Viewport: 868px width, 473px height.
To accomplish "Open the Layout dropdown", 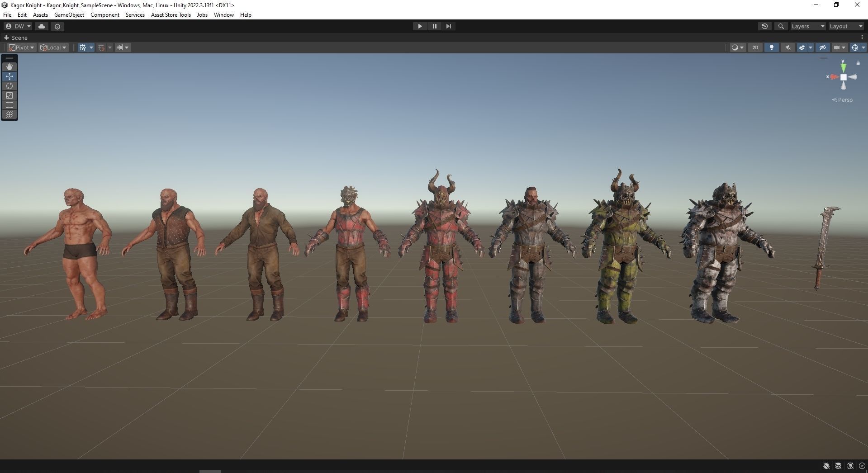I will pyautogui.click(x=846, y=26).
